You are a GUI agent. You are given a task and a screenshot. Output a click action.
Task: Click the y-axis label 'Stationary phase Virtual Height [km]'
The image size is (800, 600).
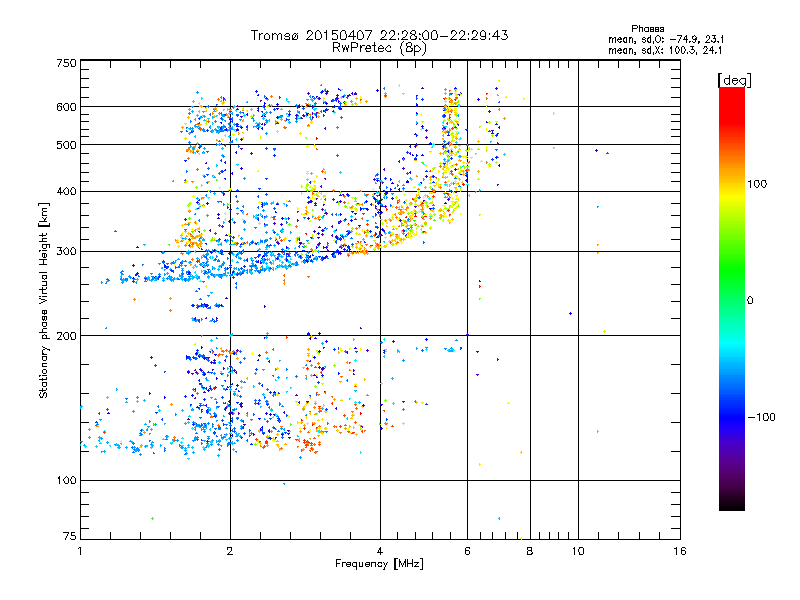[x=44, y=301]
